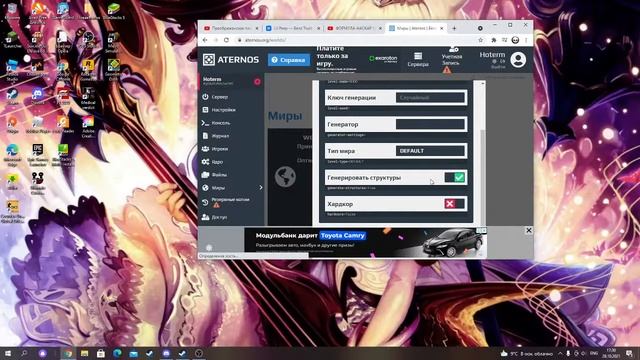This screenshot has height=360, width=640.
Task: Click the Hoterm user avatar
Action: click(x=518, y=60)
